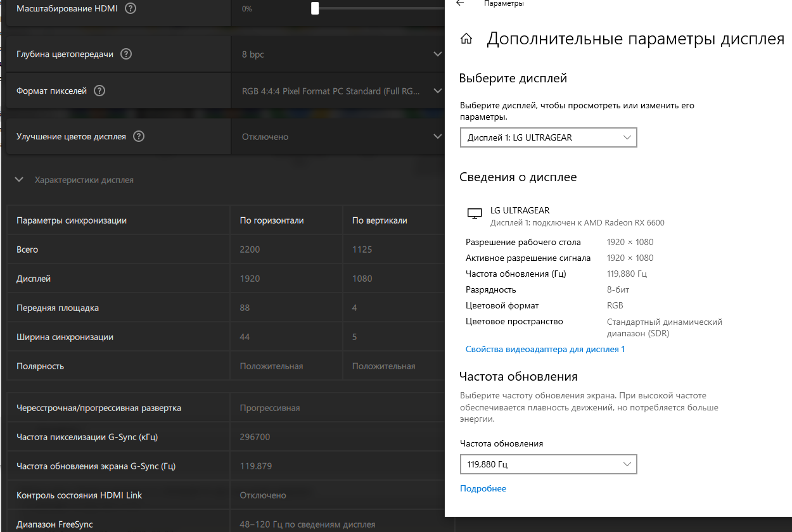Collapse the Характеристики дисплея section
The image size is (792, 532).
click(19, 180)
